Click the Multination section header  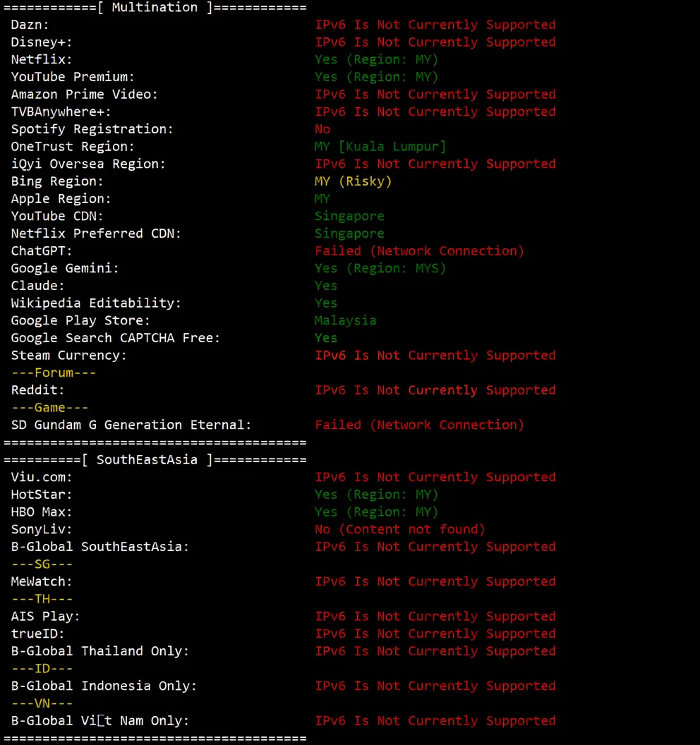(154, 8)
